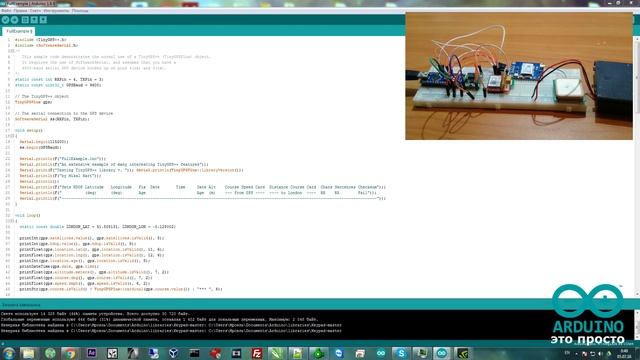Viewport: 640px width, 360px height.
Task: Open the Инструменты menu
Action: point(56,11)
